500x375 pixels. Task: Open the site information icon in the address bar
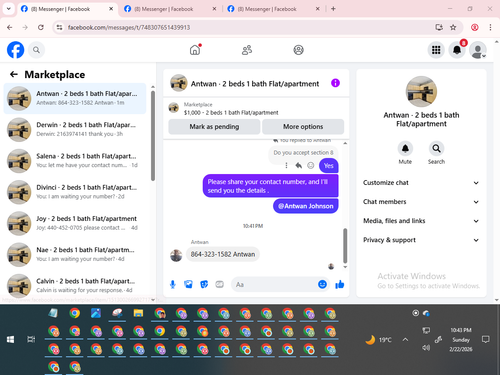click(59, 27)
